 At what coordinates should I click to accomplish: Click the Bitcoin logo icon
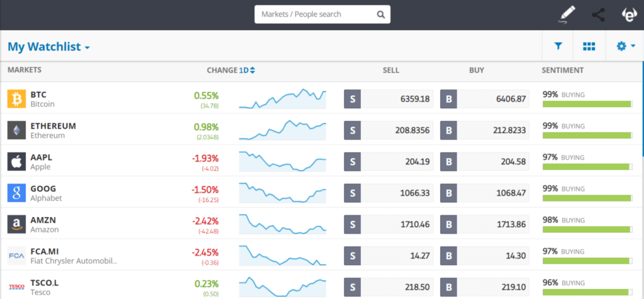pos(16,99)
